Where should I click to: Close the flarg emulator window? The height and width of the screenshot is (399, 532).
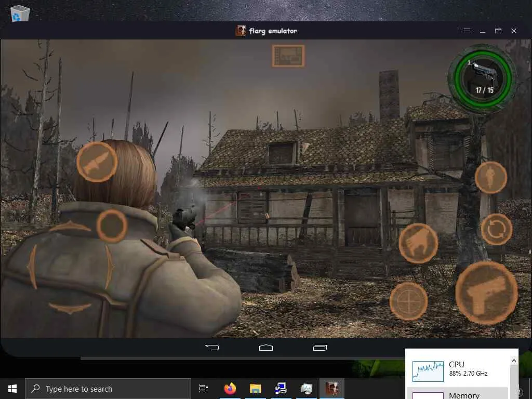[514, 31]
